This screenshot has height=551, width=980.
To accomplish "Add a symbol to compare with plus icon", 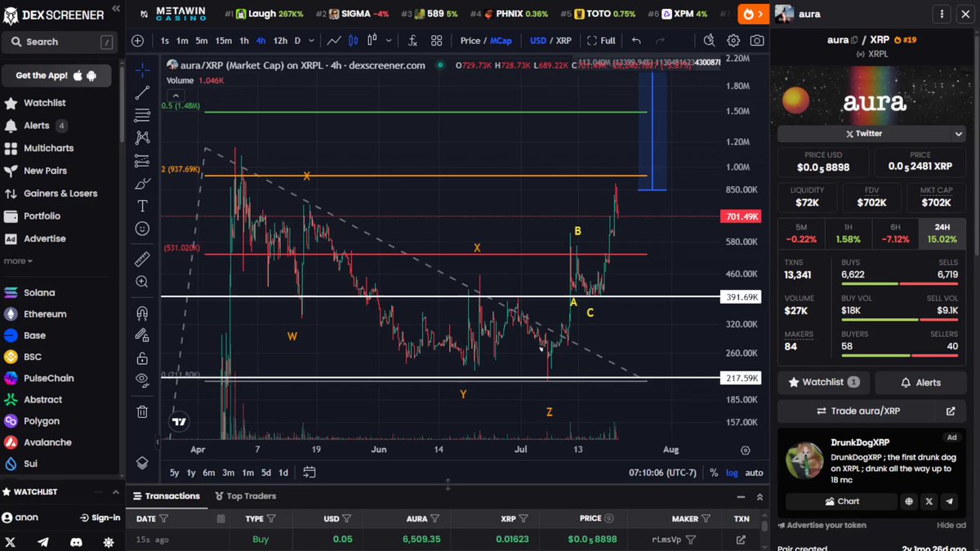I will pos(137,41).
